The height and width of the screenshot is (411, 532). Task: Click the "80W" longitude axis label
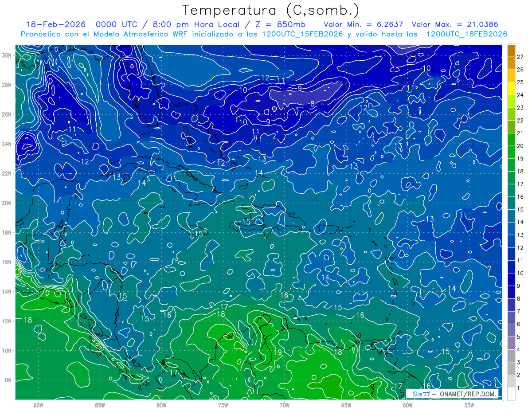coord(161,405)
